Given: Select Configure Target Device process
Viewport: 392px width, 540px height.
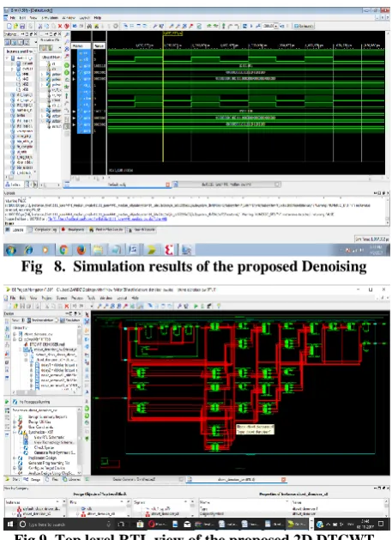Looking at the screenshot, I should point(46,469).
